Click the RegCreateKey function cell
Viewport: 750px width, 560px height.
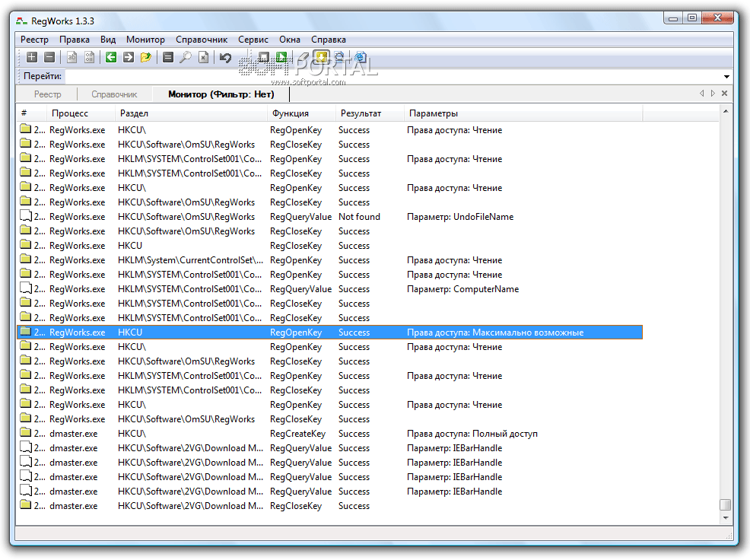click(297, 434)
